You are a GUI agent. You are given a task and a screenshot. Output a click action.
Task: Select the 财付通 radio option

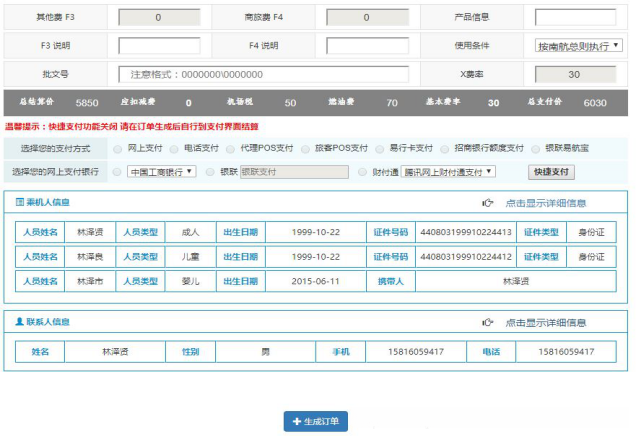point(362,172)
